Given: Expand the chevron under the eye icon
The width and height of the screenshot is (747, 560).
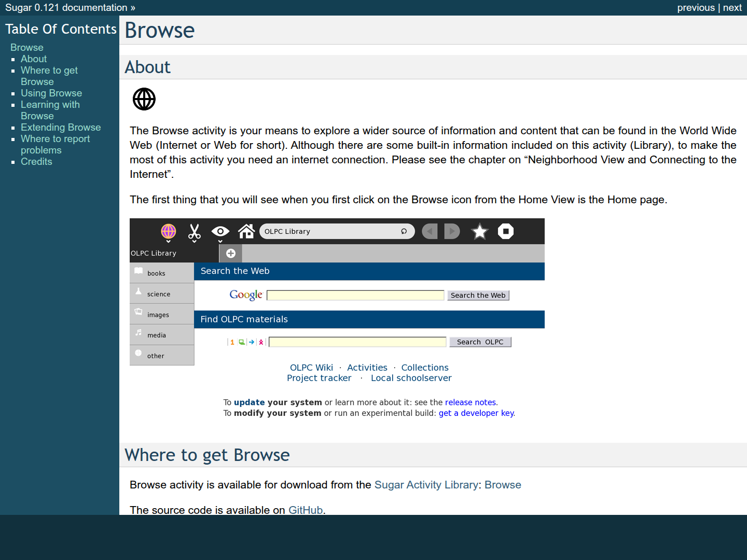Looking at the screenshot, I should point(220,241).
